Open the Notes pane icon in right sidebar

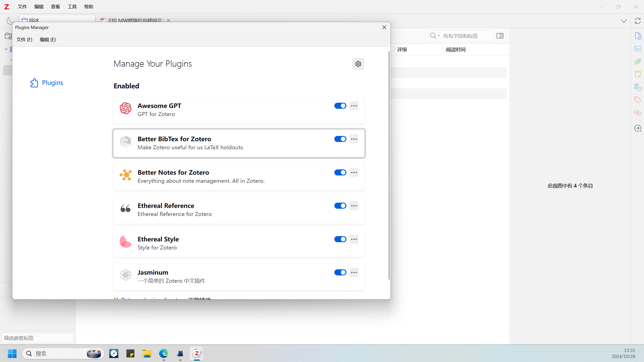pos(637,74)
